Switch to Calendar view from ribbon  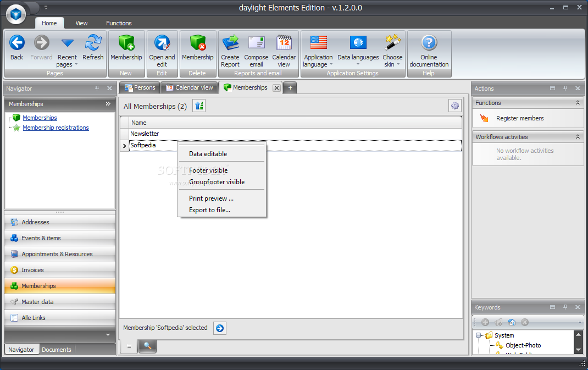(x=284, y=51)
